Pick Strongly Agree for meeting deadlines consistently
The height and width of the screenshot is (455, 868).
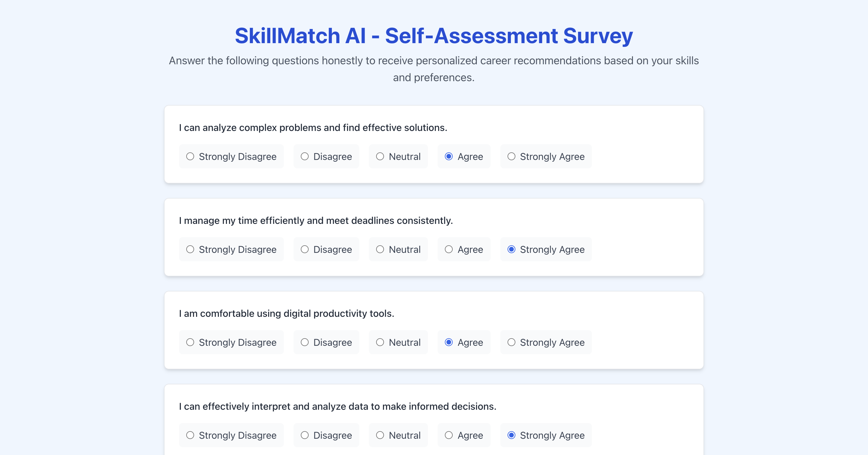pyautogui.click(x=511, y=250)
